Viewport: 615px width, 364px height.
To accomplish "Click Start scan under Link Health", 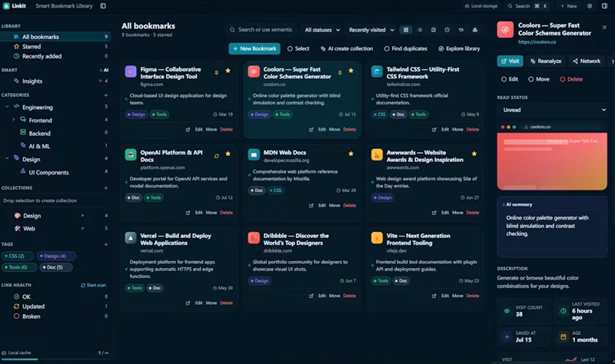I will point(93,285).
